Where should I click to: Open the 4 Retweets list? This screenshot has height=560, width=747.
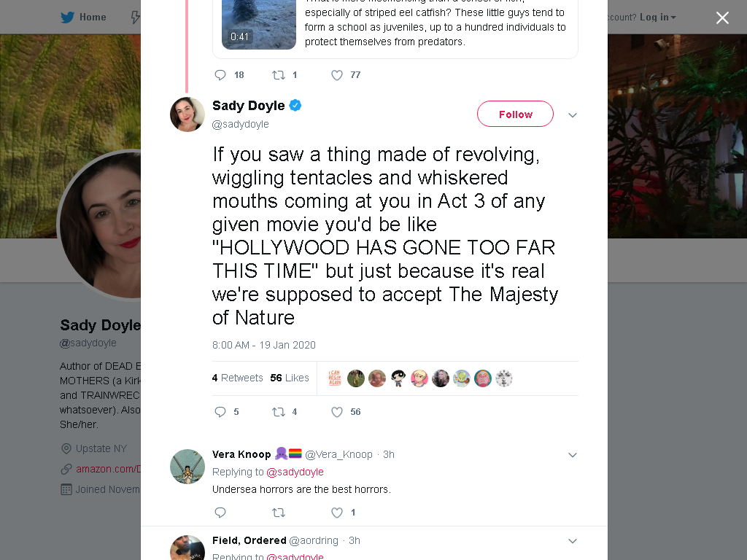click(x=237, y=378)
